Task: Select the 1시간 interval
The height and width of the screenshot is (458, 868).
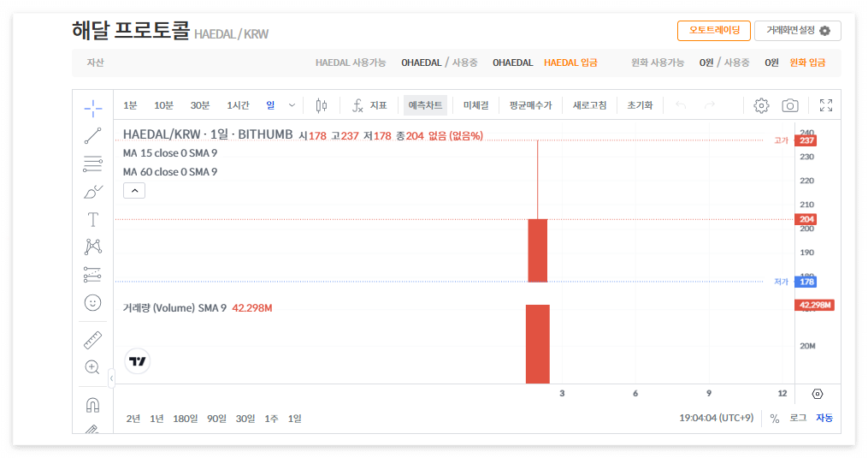Action: click(238, 105)
